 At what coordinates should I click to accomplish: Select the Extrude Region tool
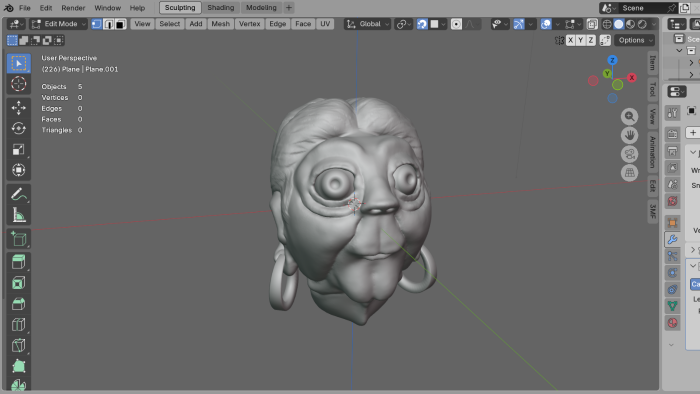click(19, 262)
